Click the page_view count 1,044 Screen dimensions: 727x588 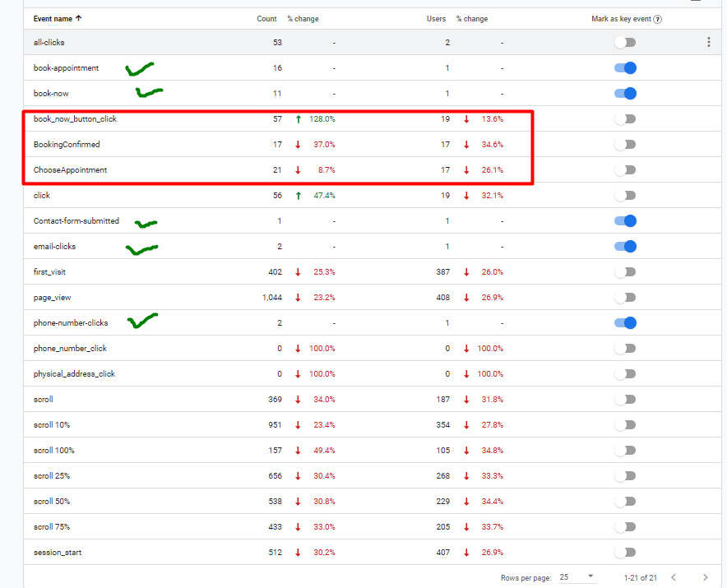[x=272, y=297]
